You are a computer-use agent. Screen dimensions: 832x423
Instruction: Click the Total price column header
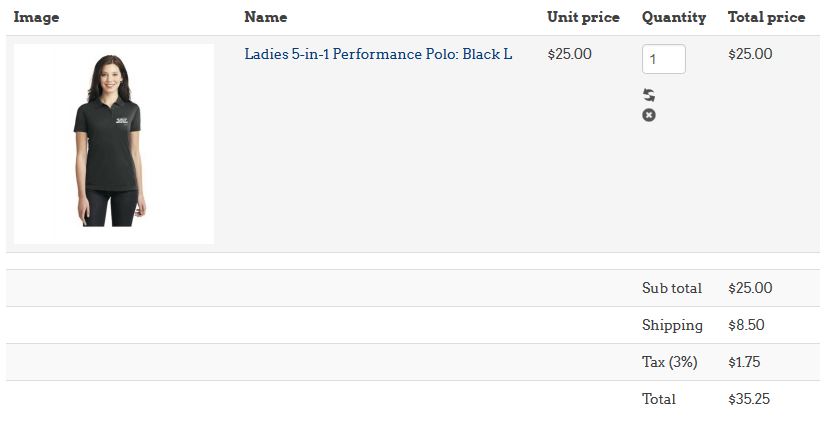pyautogui.click(x=766, y=17)
